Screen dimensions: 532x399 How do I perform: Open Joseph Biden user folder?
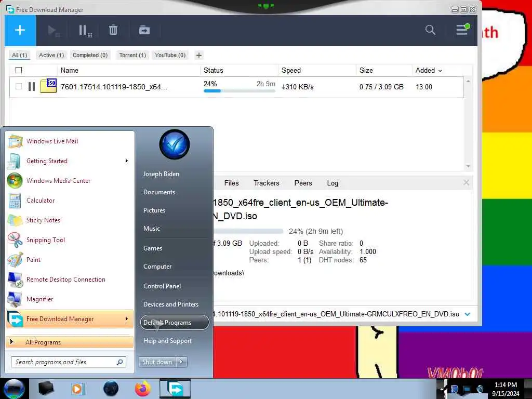click(161, 174)
